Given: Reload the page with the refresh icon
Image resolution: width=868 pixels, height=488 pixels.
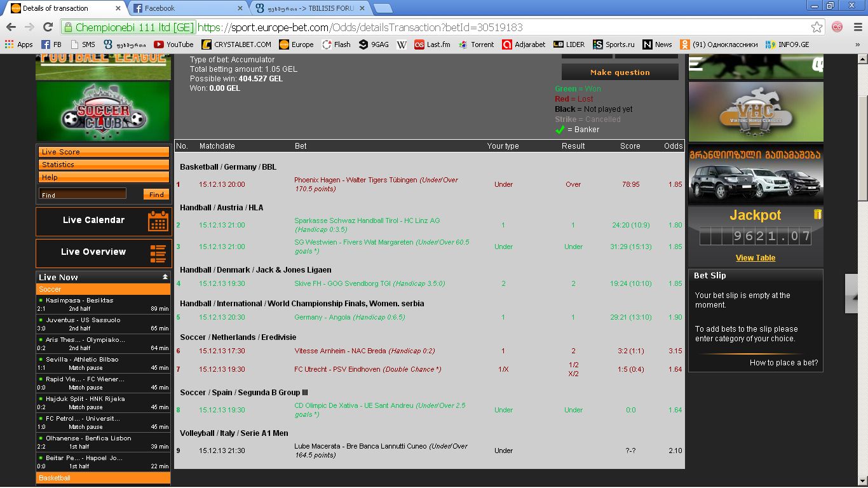Looking at the screenshot, I should [48, 27].
